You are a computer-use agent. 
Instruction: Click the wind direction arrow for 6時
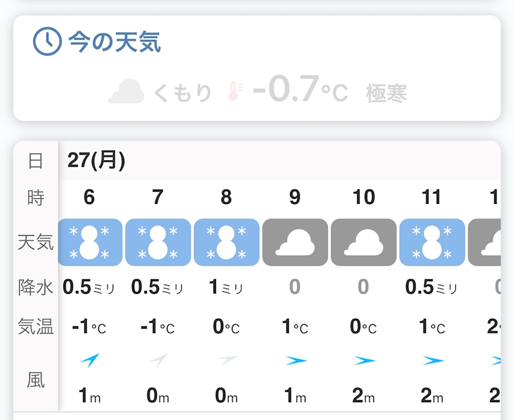pos(89,361)
